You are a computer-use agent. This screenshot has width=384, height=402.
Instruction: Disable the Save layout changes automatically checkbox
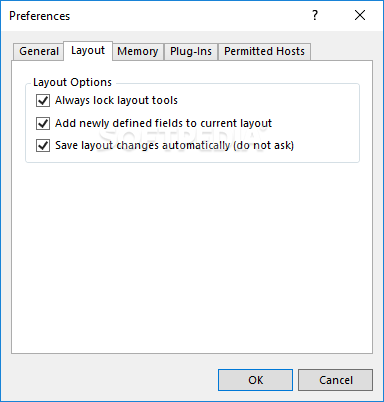pos(43,145)
